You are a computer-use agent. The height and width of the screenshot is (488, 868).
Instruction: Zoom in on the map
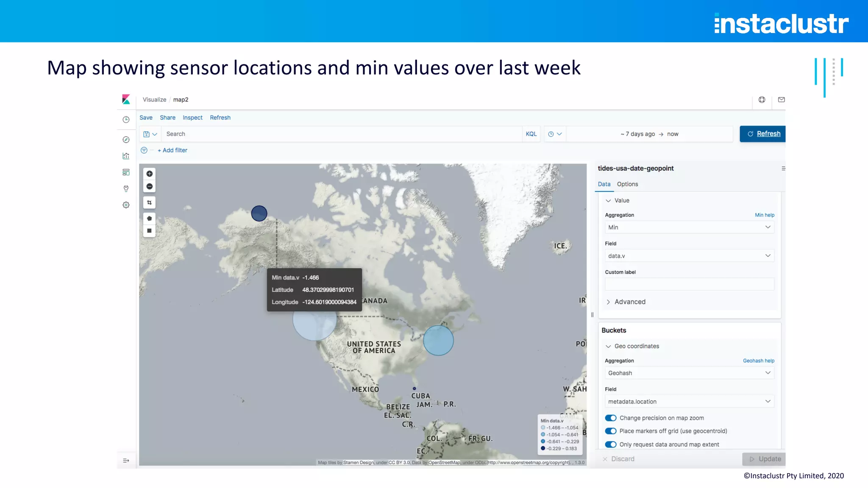pos(149,174)
